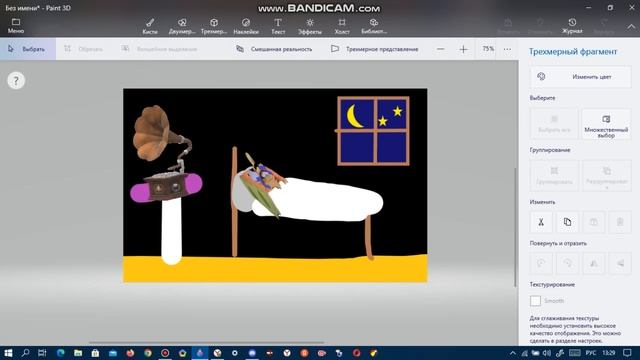Click the delete trash icon under Изменить

[620, 222]
